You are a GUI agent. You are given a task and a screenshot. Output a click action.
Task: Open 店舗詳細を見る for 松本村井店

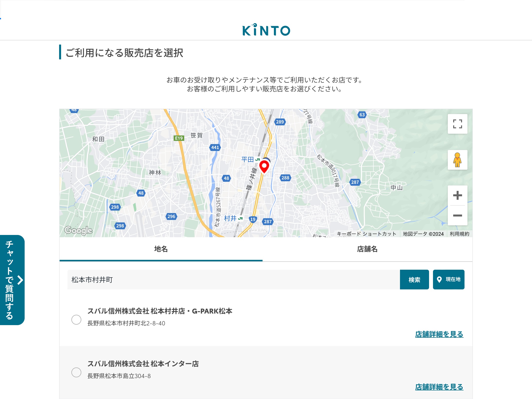439,334
